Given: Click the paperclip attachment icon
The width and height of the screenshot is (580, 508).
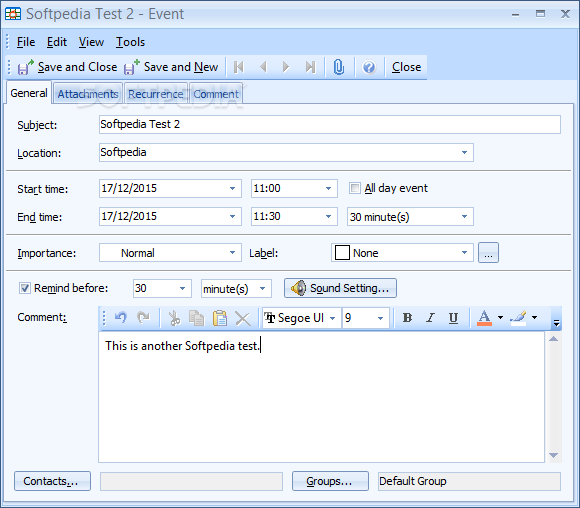Looking at the screenshot, I should point(338,67).
